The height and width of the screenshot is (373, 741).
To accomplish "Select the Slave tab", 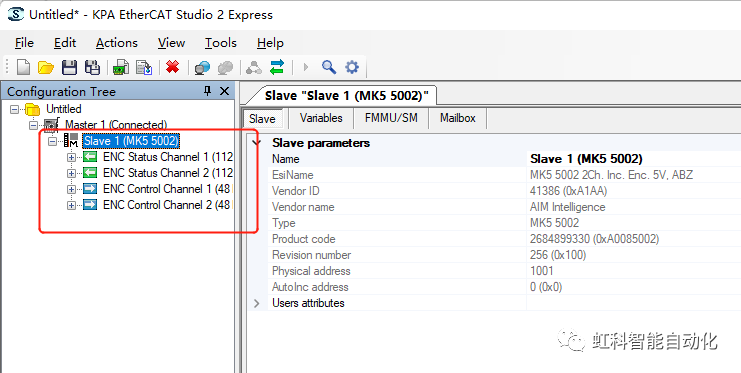I will (262, 119).
